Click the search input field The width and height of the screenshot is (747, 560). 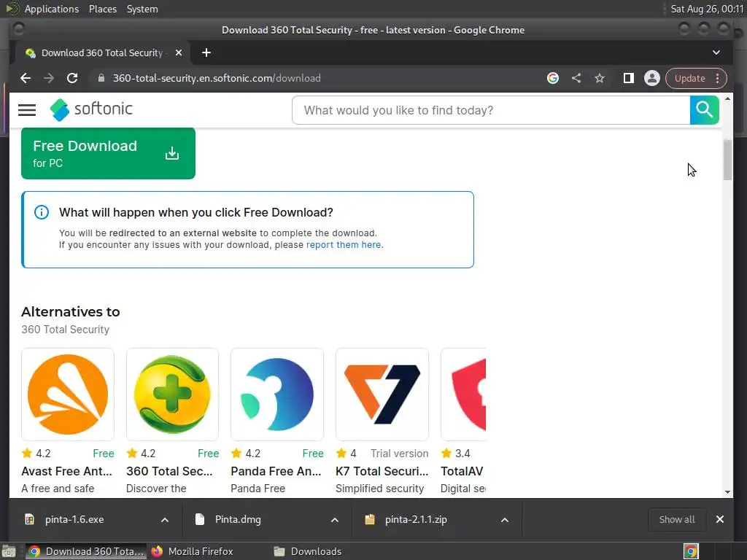coord(491,110)
